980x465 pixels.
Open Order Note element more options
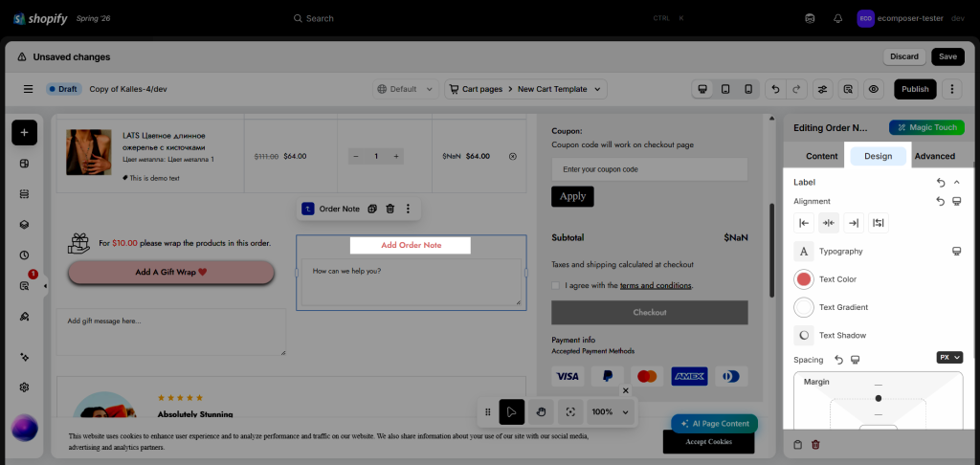(408, 209)
